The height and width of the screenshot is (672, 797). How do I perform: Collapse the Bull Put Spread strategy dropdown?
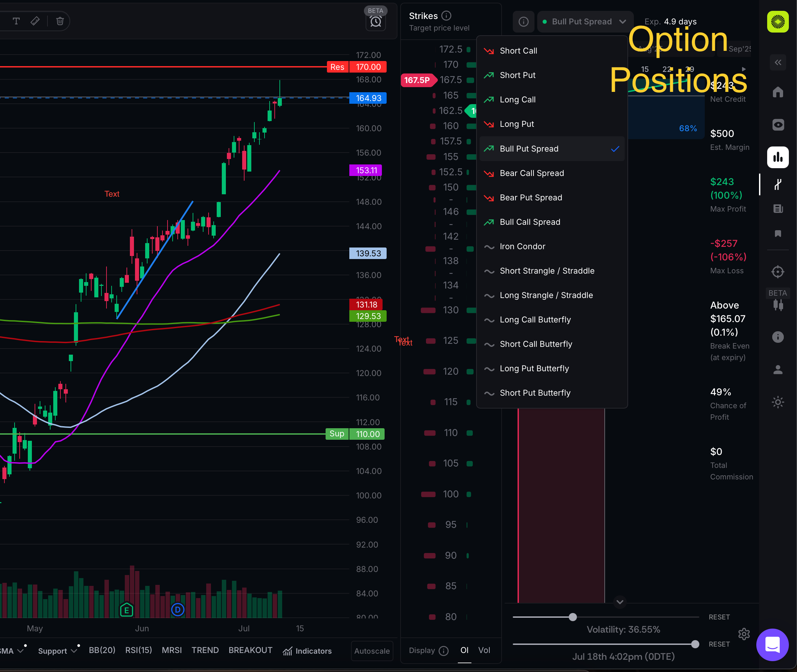pos(585,22)
